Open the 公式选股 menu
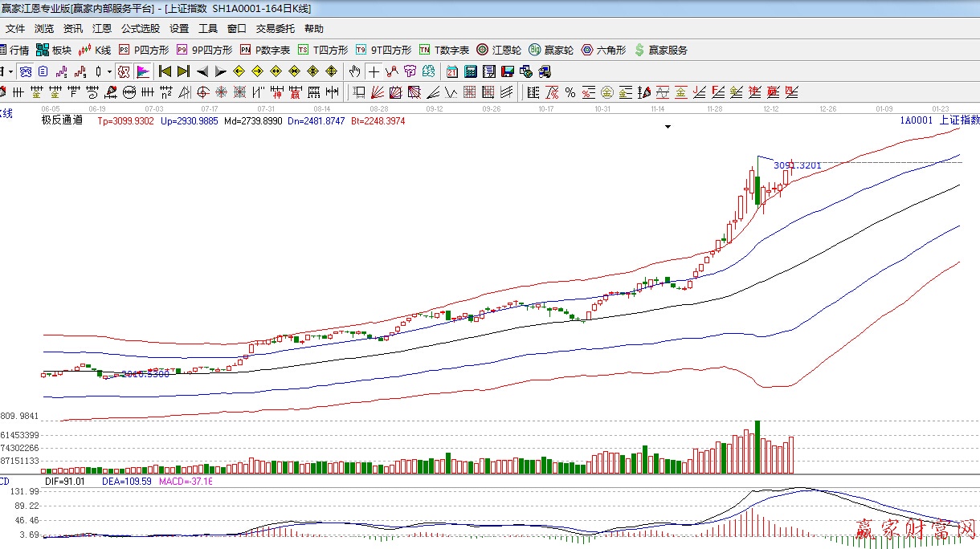The image size is (980, 549). pyautogui.click(x=141, y=28)
